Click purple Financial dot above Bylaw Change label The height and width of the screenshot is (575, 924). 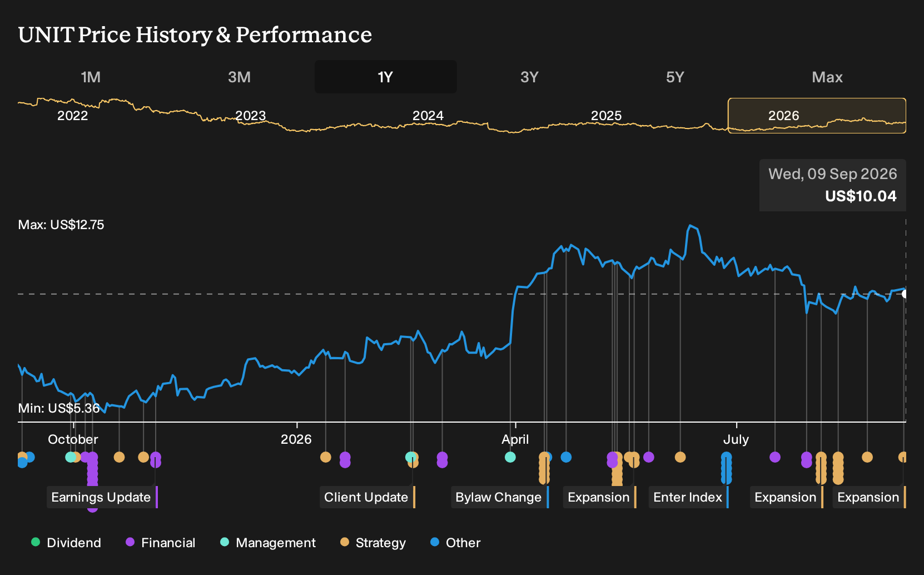pos(442,459)
